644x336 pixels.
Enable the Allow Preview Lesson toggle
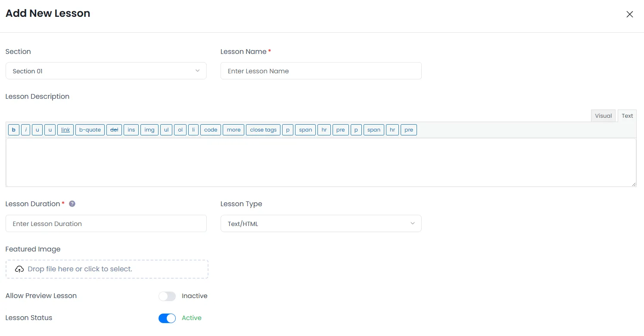[x=167, y=296]
